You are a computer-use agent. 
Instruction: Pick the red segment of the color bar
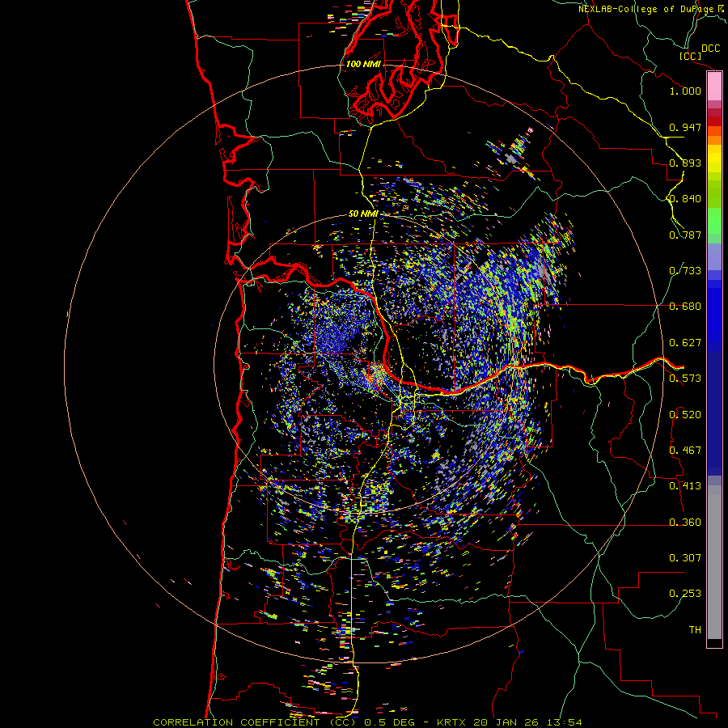(714, 121)
